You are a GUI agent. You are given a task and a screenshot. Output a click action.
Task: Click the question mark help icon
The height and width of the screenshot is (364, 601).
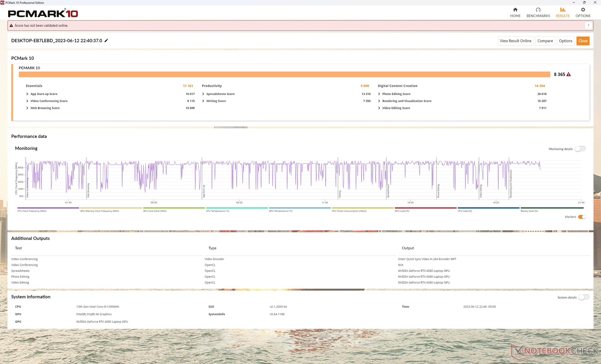point(588,26)
